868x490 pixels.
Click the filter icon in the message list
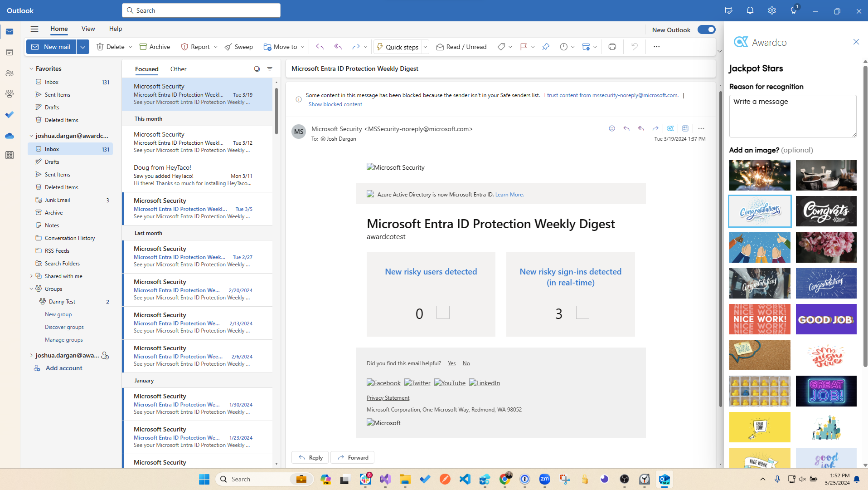tap(270, 69)
